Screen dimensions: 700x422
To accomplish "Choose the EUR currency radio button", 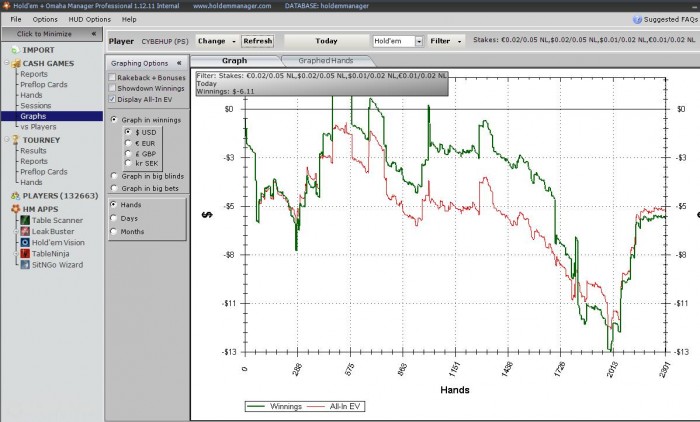I will pos(128,143).
